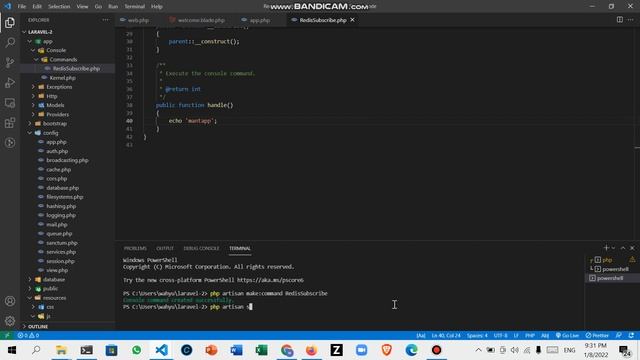Show errors and warnings count
This screenshot has height=360, width=640.
(x=28, y=335)
